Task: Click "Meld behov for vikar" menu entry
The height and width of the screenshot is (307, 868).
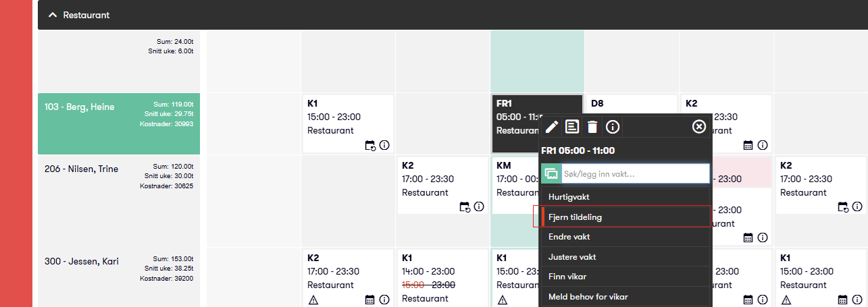Action: [589, 296]
